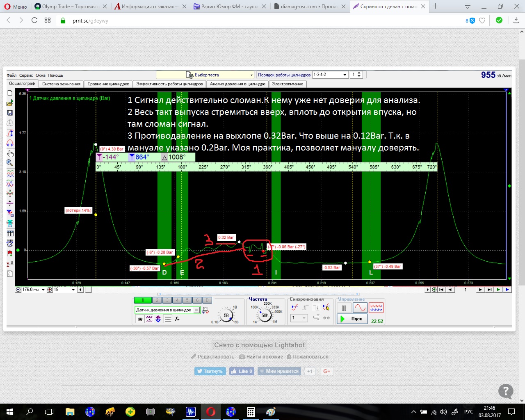The height and width of the screenshot is (420, 525).
Task: Switch to Сравнение цилиндров tab
Action: [108, 84]
